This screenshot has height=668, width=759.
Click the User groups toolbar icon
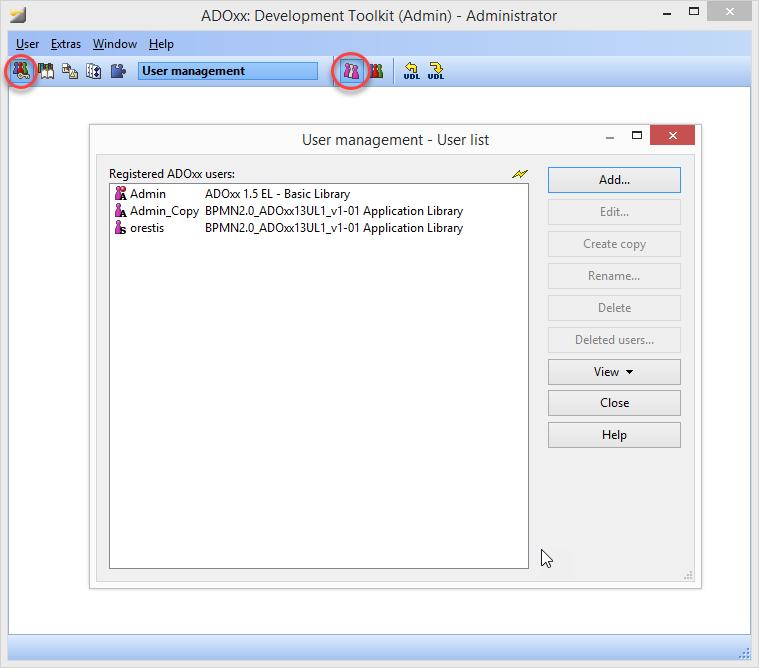pos(376,71)
